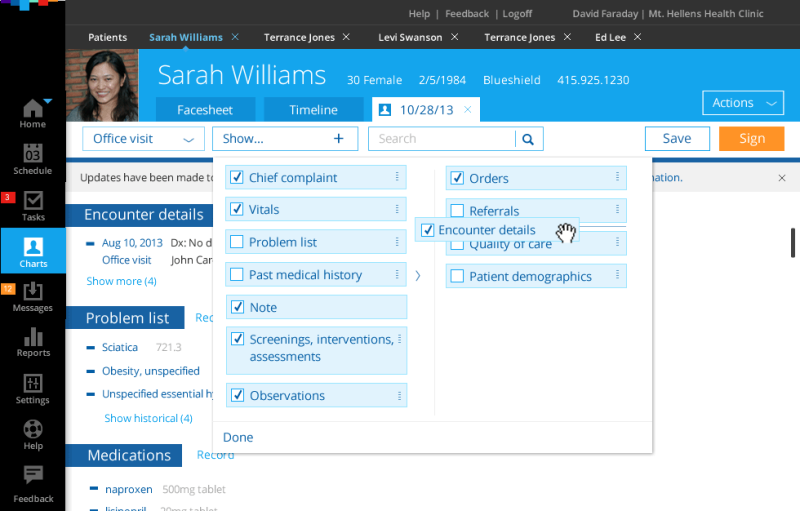Screen dimensions: 800x511
Task: Collapse the Aug 10, 2013 encounter entry
Action: [x=90, y=244]
